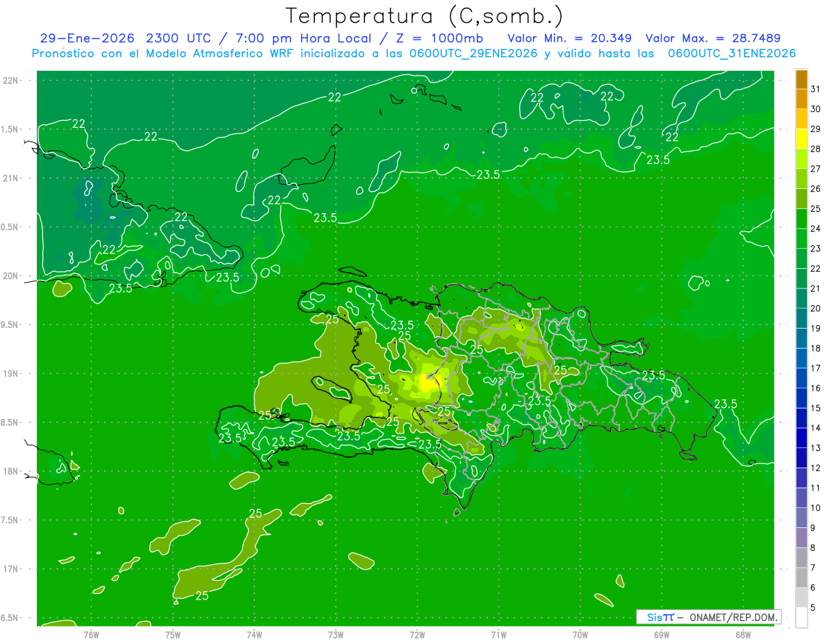Click the "28" color scale label

pyautogui.click(x=815, y=149)
